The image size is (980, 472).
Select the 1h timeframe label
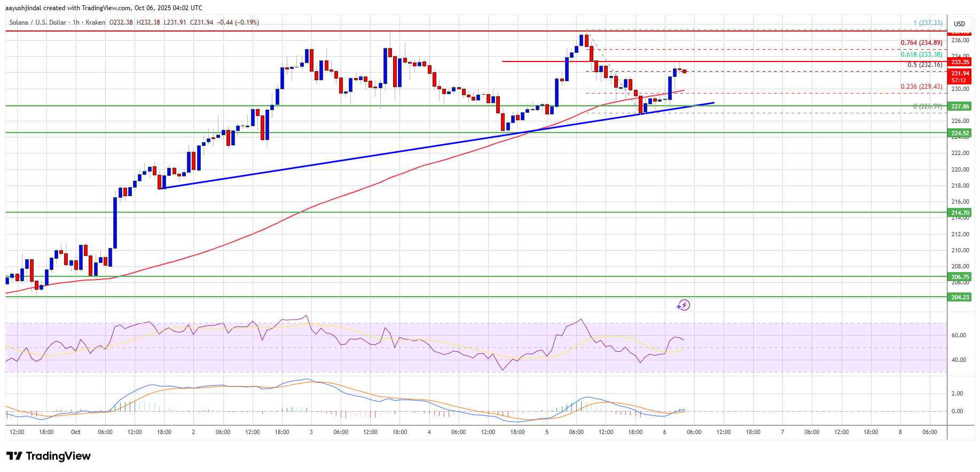click(x=76, y=22)
